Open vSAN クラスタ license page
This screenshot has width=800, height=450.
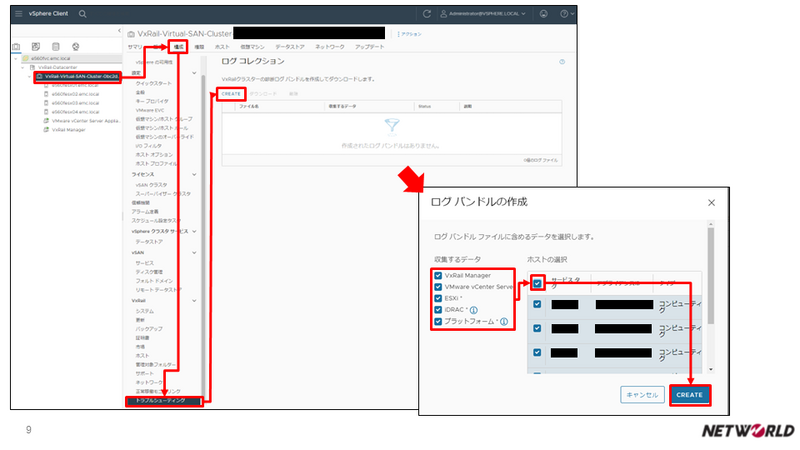pyautogui.click(x=151, y=185)
